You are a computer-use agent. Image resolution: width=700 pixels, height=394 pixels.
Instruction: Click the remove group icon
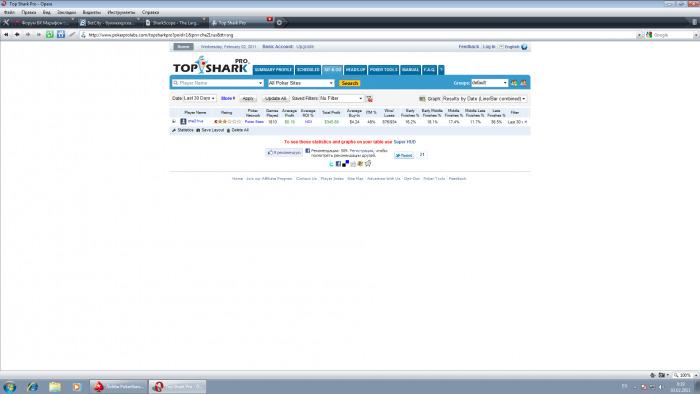[523, 83]
